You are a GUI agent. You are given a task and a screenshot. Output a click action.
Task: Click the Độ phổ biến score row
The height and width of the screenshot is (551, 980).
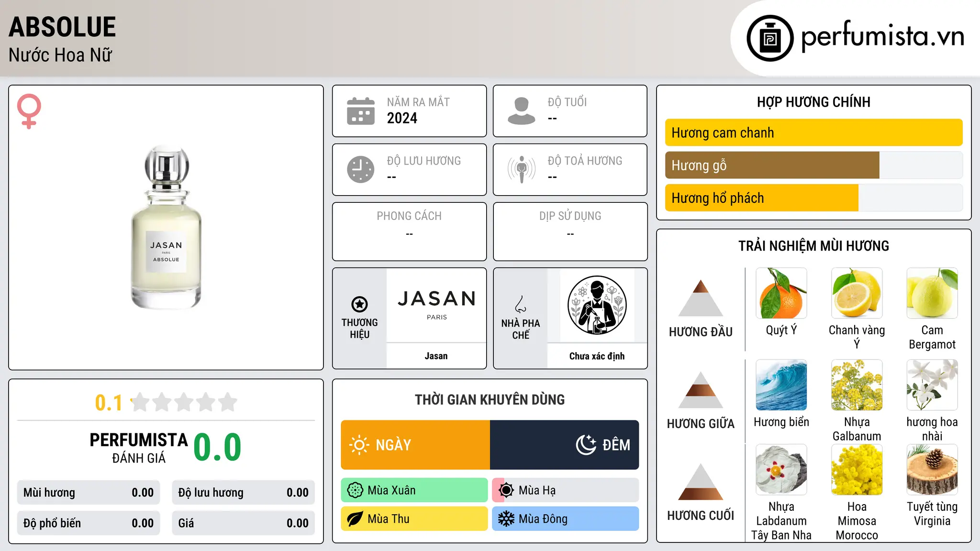[x=89, y=523]
